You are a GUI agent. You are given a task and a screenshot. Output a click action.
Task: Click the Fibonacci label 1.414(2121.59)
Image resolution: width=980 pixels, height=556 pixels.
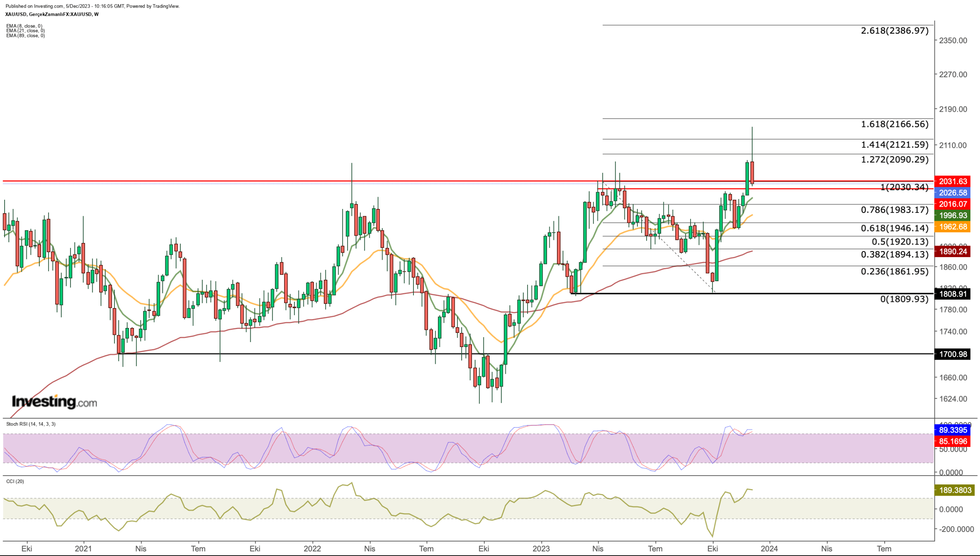coord(895,145)
